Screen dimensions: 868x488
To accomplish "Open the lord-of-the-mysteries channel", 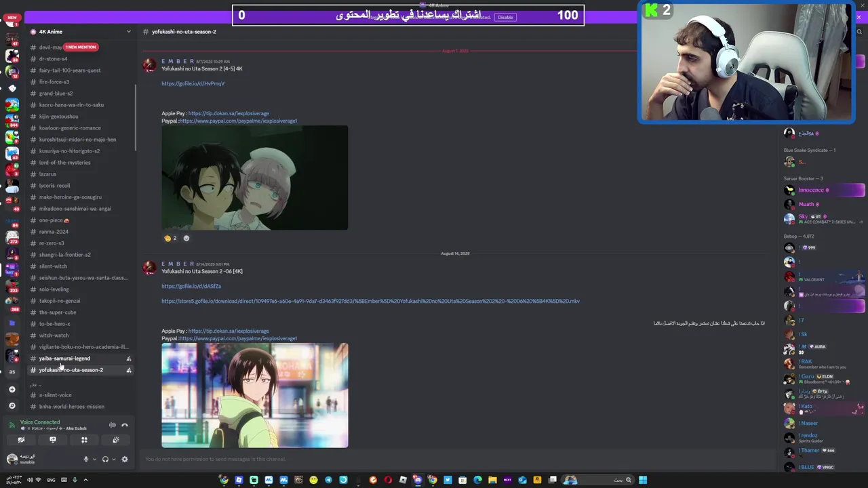I will pyautogui.click(x=81, y=163).
